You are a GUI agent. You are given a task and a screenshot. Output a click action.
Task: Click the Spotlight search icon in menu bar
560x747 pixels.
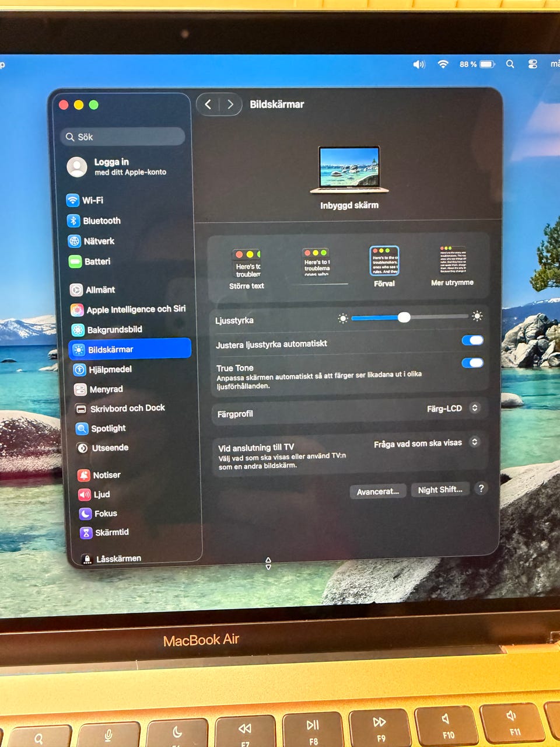click(510, 64)
